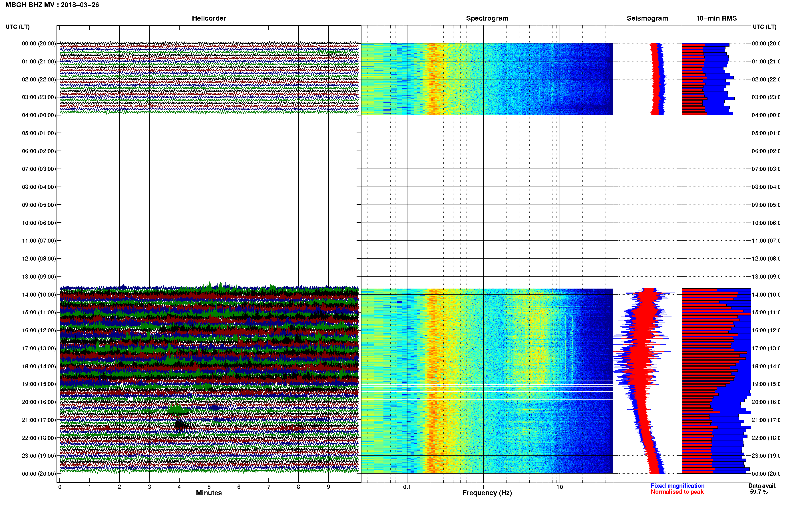This screenshot has height=508, width=812.
Task: Click minute tick '9' on the helicorder axis
Action: point(328,487)
